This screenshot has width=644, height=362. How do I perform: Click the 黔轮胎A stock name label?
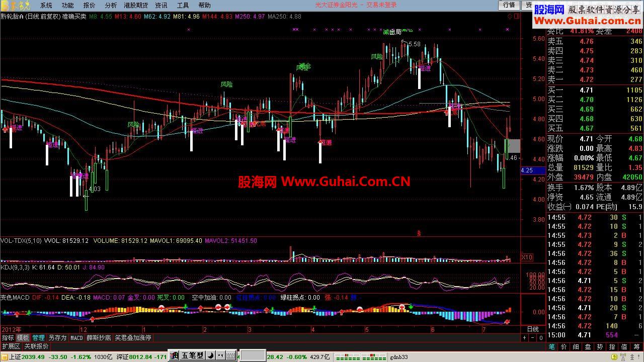click(x=12, y=16)
